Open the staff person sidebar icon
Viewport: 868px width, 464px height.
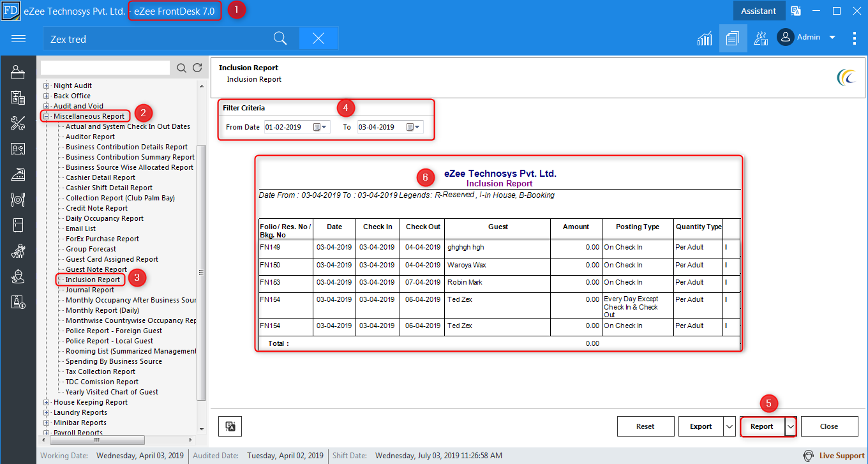pos(18,276)
